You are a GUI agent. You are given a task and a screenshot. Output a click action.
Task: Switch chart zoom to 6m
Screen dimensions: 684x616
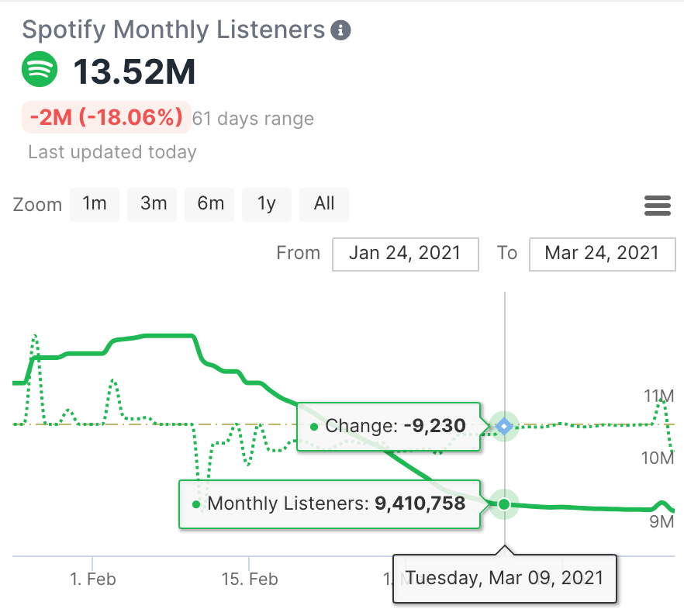click(x=210, y=204)
